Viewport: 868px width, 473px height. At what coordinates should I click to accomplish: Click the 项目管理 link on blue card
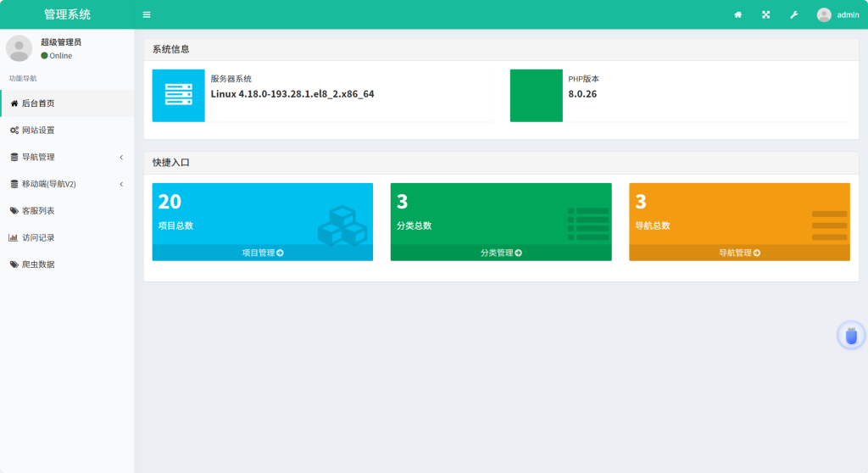[262, 253]
